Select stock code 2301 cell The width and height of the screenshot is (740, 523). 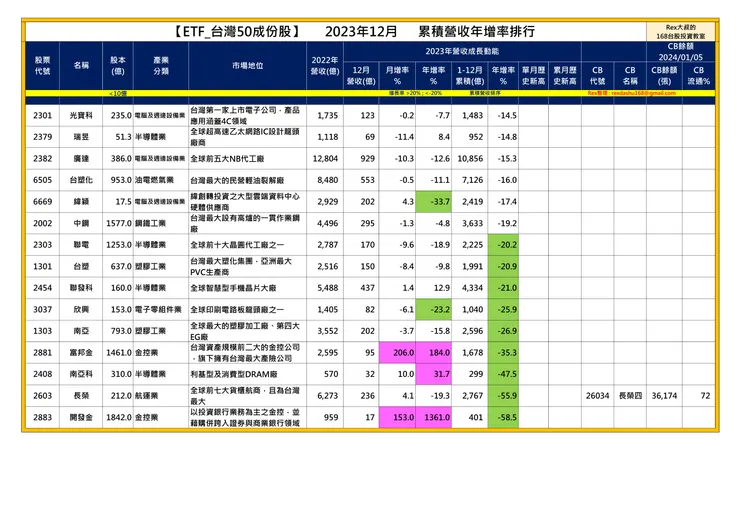(x=42, y=115)
